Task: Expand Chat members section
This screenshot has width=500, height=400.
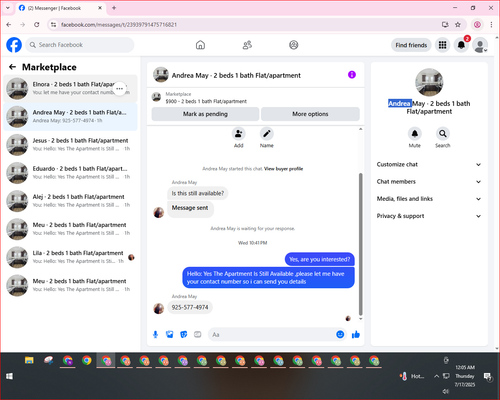Action: click(x=429, y=182)
